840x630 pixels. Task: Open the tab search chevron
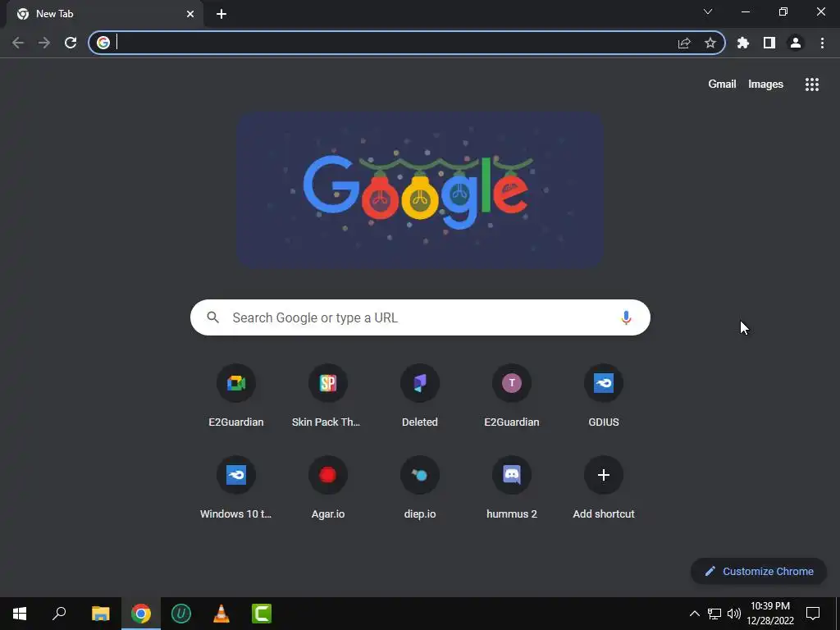(x=708, y=11)
